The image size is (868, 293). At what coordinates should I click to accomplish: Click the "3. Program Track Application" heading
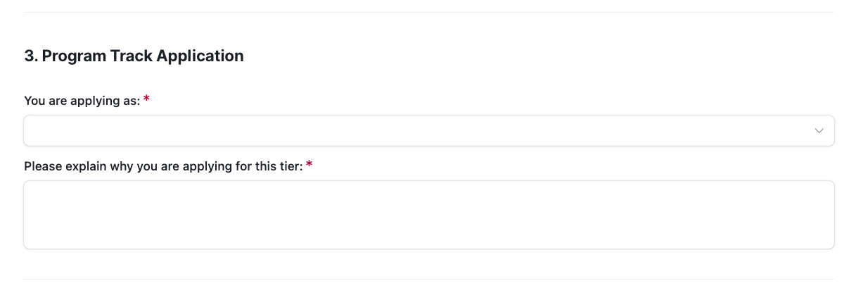(134, 56)
